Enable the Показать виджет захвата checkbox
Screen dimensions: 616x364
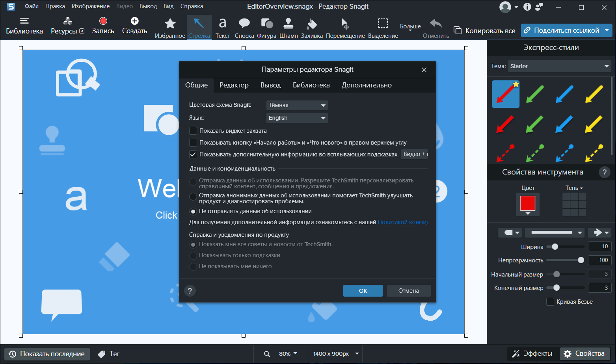pos(193,131)
